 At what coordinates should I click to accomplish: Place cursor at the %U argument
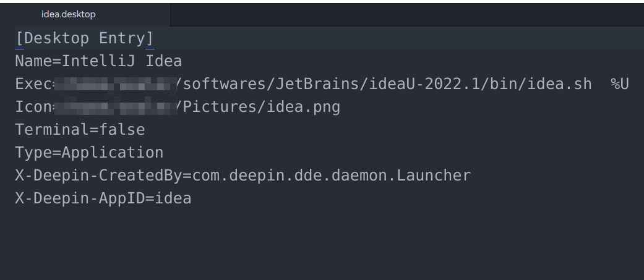tap(620, 84)
